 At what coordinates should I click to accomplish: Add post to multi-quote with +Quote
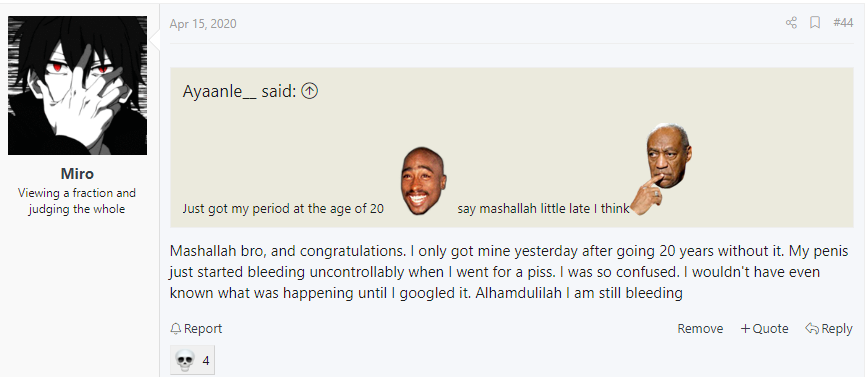(x=764, y=328)
